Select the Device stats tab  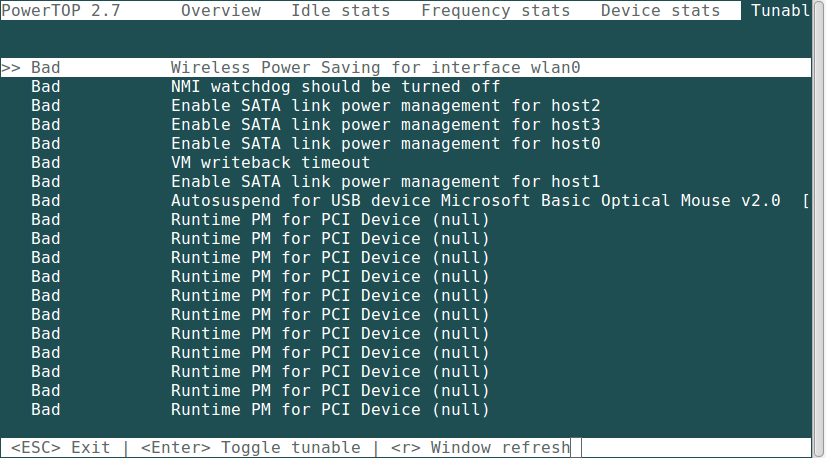pyautogui.click(x=660, y=11)
